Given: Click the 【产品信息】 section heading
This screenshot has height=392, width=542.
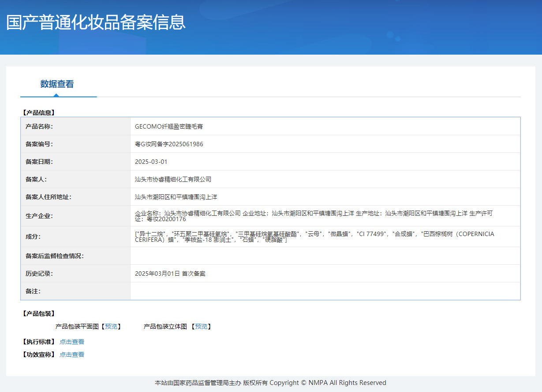Looking at the screenshot, I should tap(38, 113).
